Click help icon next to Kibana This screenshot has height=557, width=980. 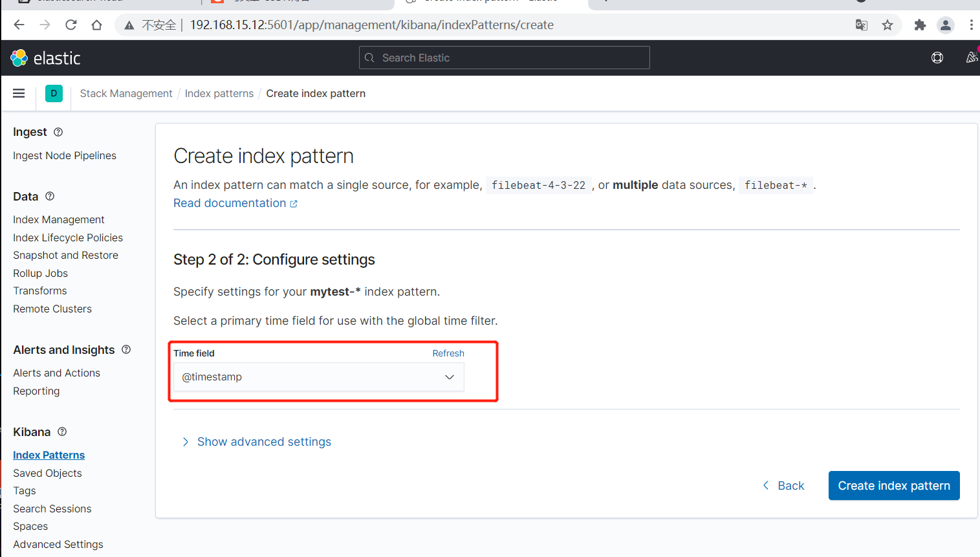point(62,431)
